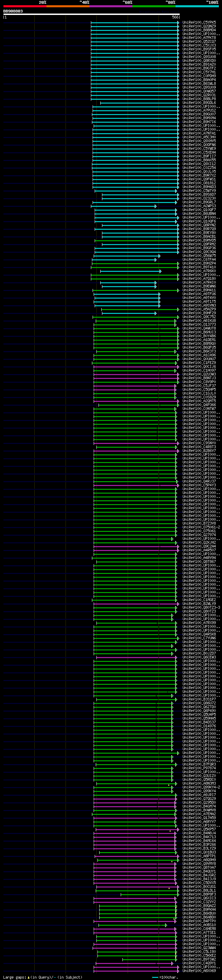Select hit UniRef100_B6SWL8

[x=199, y=84]
